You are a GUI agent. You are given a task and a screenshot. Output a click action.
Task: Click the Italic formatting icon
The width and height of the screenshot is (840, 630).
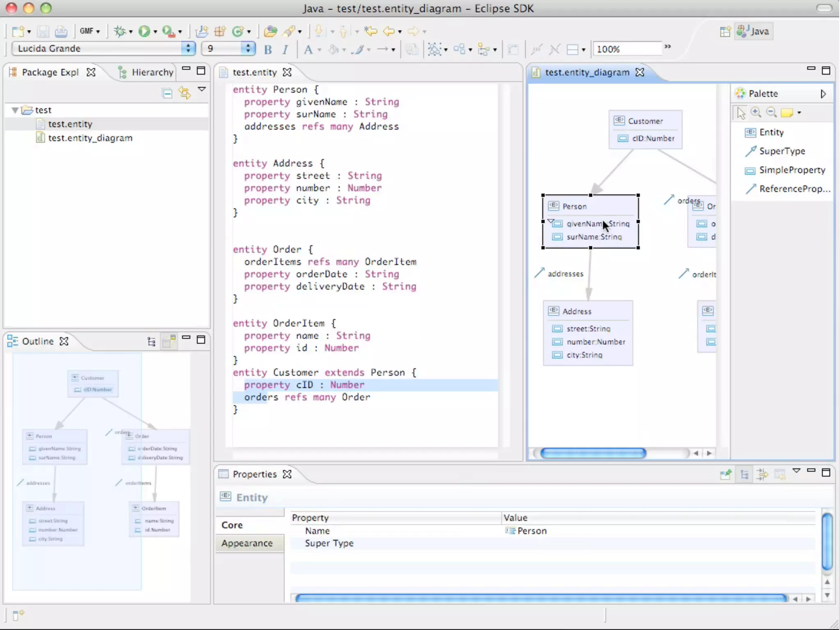click(x=285, y=50)
